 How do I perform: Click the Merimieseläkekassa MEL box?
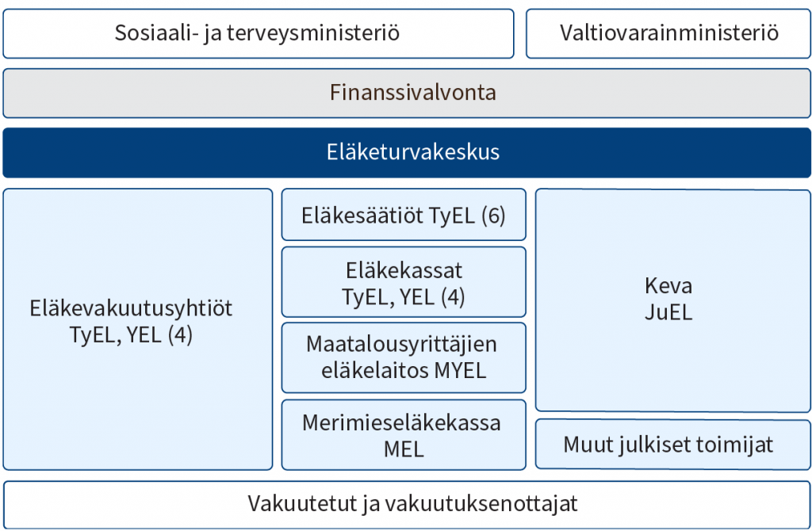click(404, 435)
